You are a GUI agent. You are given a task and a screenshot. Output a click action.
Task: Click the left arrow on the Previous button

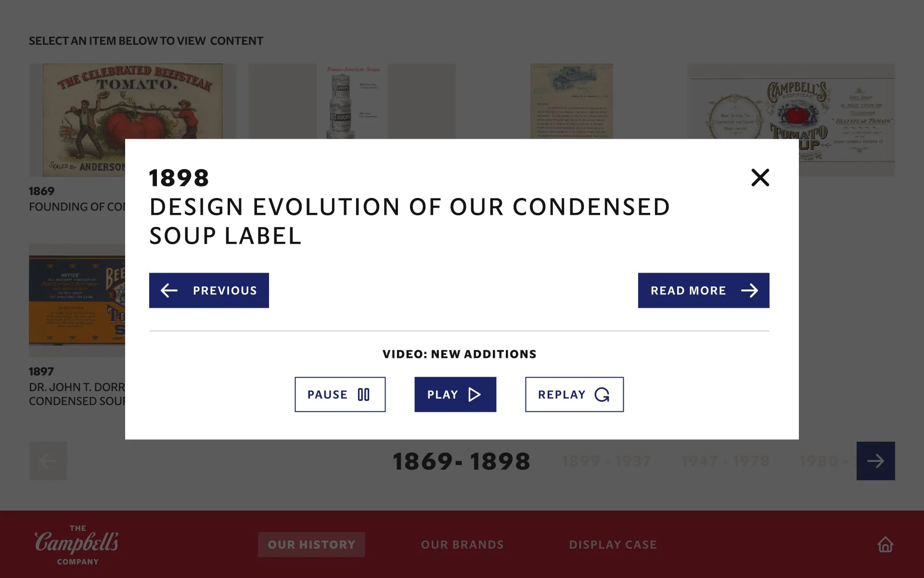[169, 290]
